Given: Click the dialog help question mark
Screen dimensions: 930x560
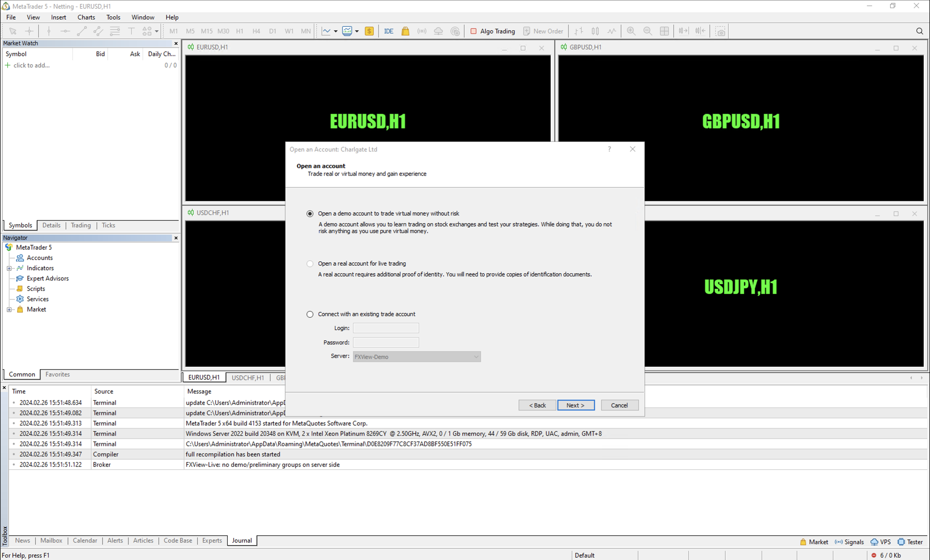Looking at the screenshot, I should (x=609, y=149).
